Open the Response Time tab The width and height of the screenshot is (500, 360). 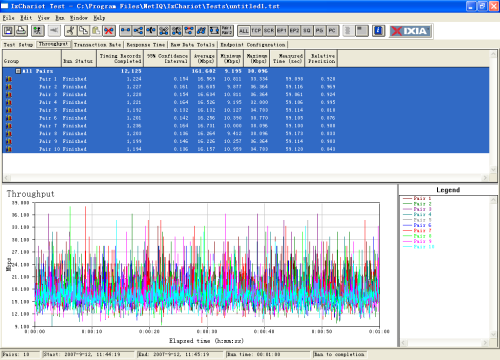146,45
